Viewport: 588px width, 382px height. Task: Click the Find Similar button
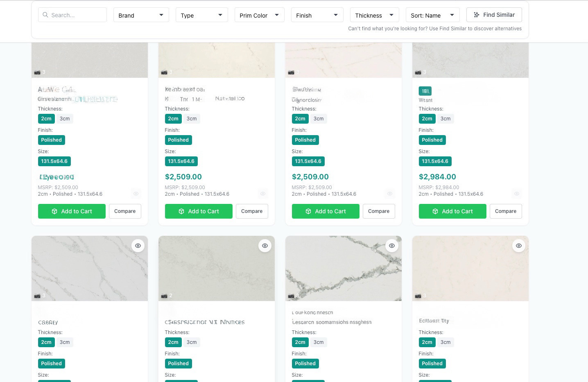click(x=494, y=15)
